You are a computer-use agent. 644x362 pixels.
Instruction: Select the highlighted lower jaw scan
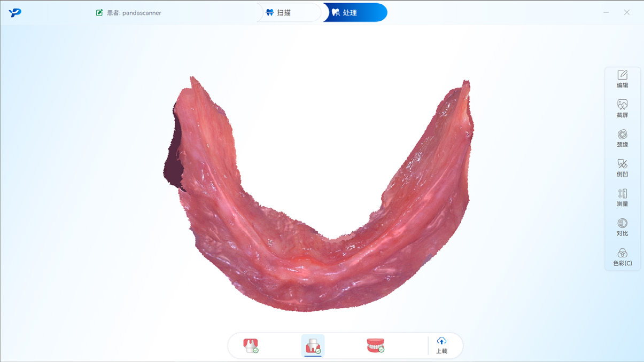(313, 346)
